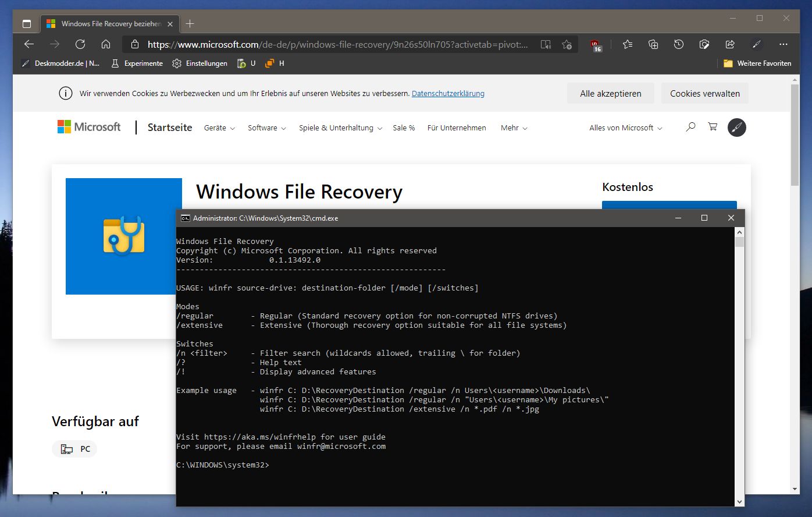The width and height of the screenshot is (812, 517).
Task: Go to the Microsoft Store Startseite
Action: pos(170,128)
